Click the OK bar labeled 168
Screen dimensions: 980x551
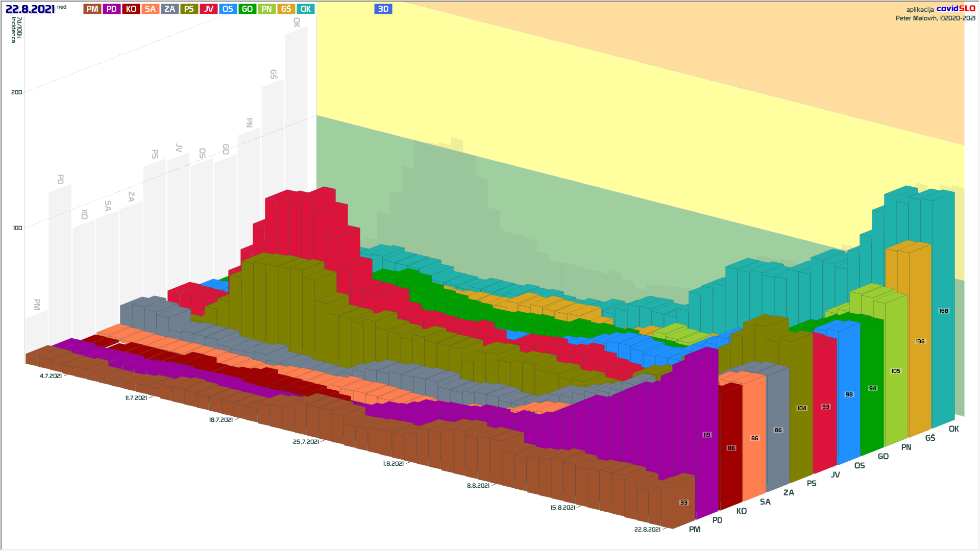coord(943,311)
